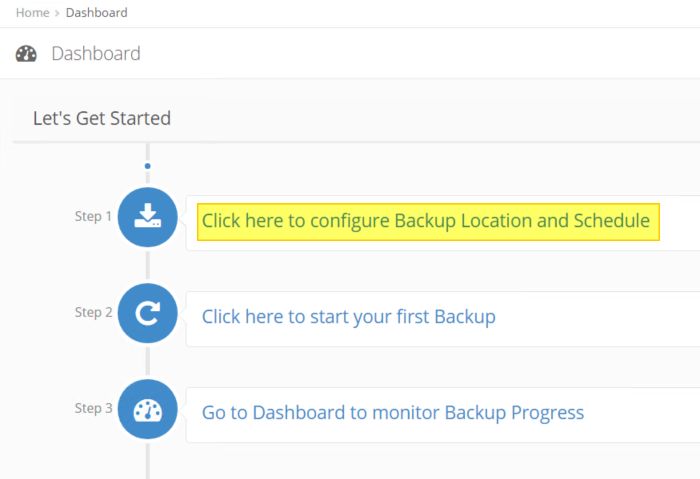Screen dimensions: 700x479
Task: Open the configure Backup Location and Schedule link
Action: pyautogui.click(x=426, y=221)
